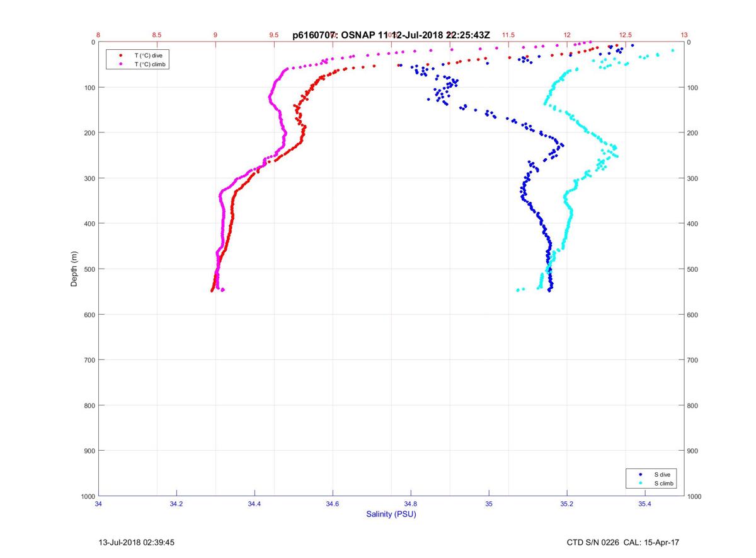Click the 'S climb' legend label
The image size is (756, 558).
tap(664, 483)
